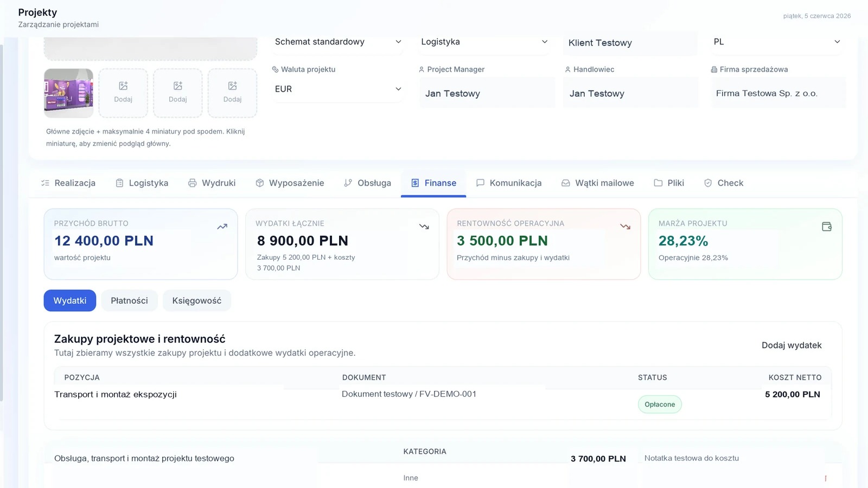Switch to the Wydruki tab
Screen dimensions: 868x488
[x=212, y=183]
